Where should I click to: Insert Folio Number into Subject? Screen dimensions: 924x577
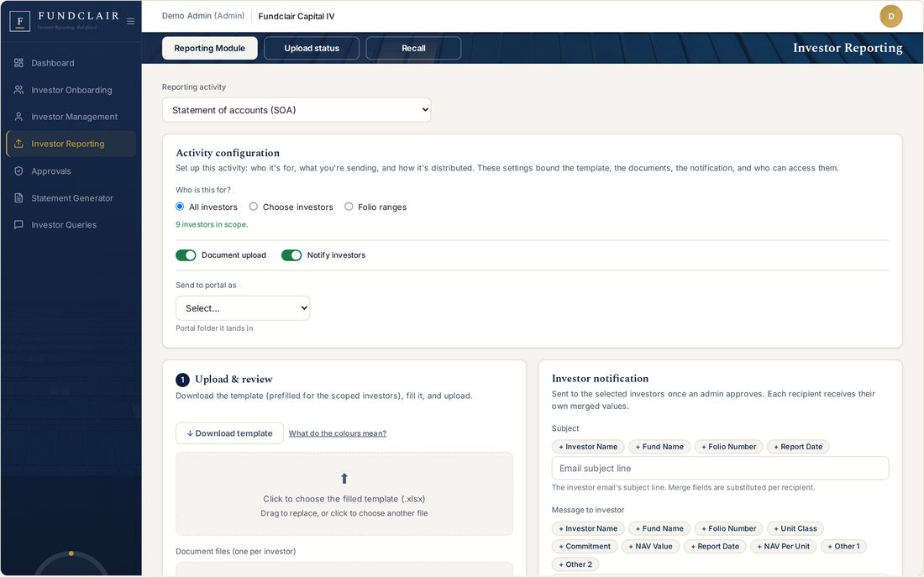coord(728,447)
